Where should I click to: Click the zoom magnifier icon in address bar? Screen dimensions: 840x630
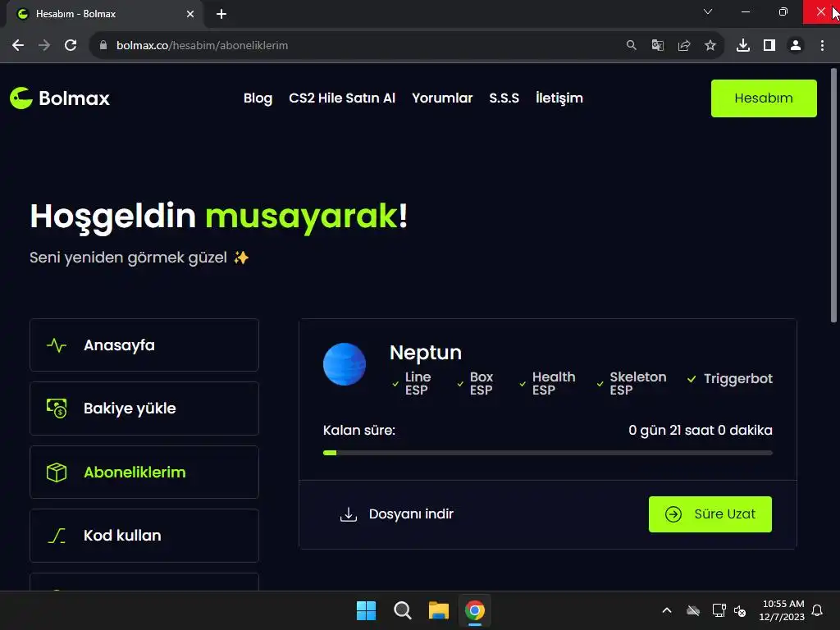coord(632,46)
